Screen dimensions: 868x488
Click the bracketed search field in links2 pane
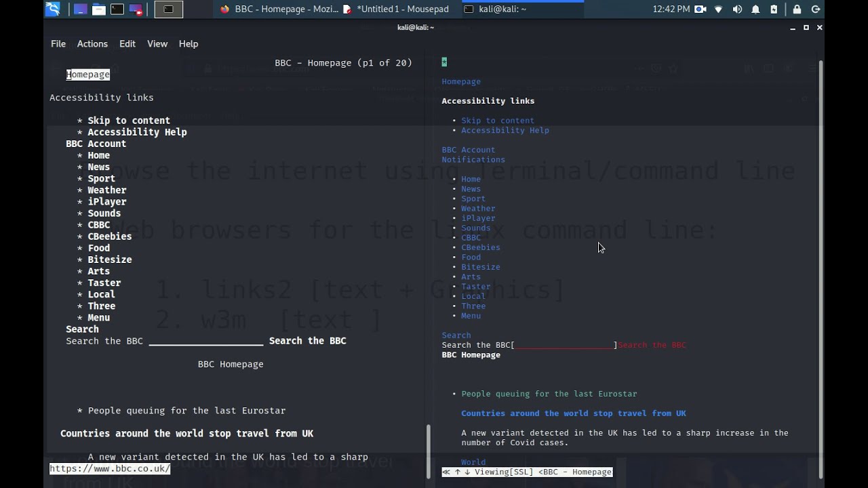tap(564, 345)
